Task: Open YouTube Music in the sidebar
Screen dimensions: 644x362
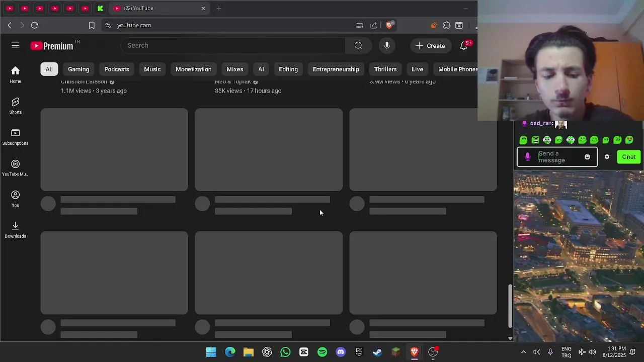Action: [x=15, y=168]
